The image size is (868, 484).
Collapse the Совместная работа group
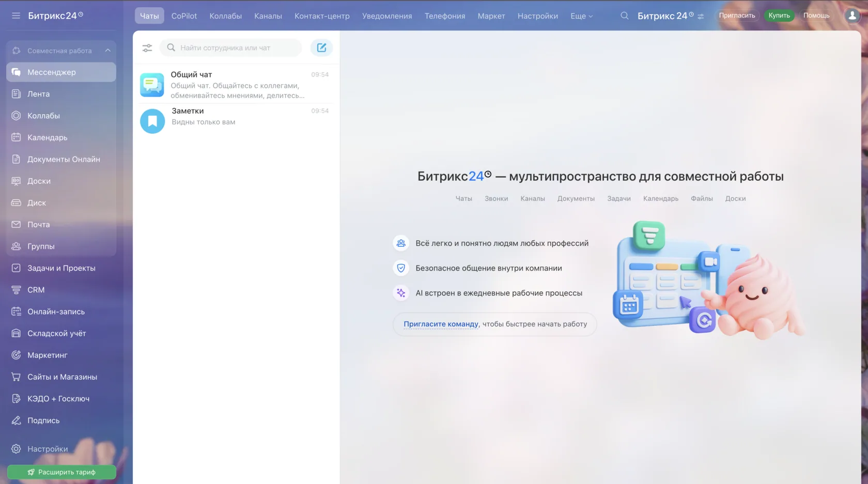click(107, 51)
